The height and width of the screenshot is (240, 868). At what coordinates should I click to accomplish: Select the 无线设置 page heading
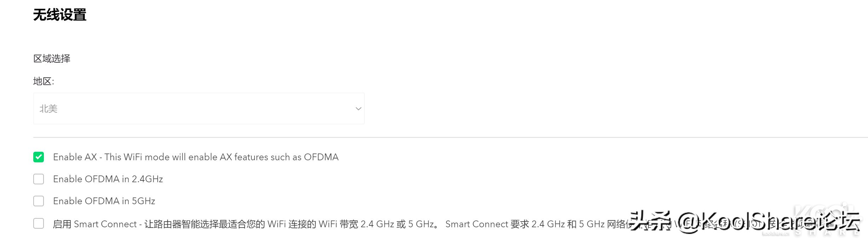coord(59,15)
